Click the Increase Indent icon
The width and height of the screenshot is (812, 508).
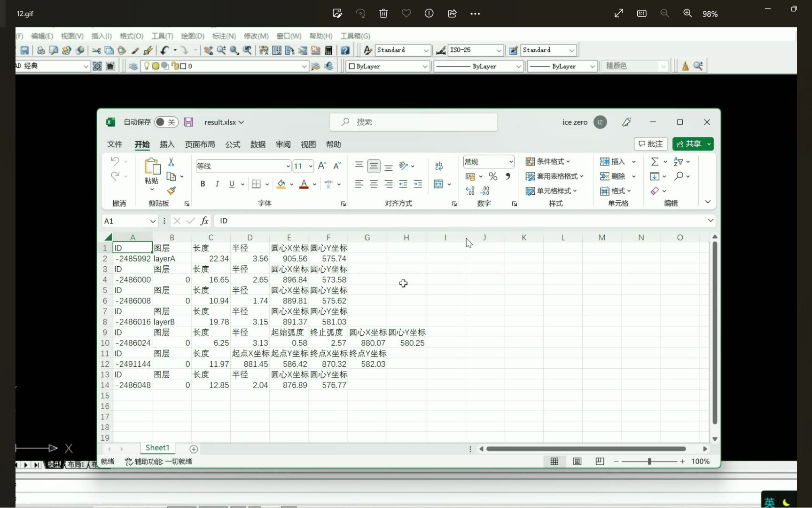tap(418, 184)
